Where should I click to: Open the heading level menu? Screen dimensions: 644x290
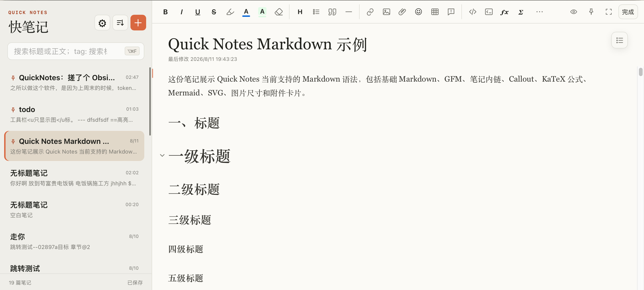click(300, 12)
